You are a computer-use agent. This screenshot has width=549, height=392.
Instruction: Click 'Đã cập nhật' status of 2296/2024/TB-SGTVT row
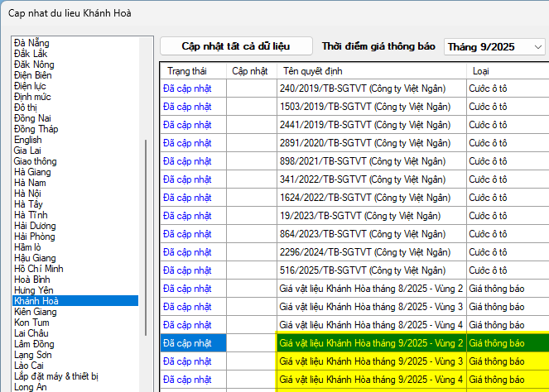[188, 252]
